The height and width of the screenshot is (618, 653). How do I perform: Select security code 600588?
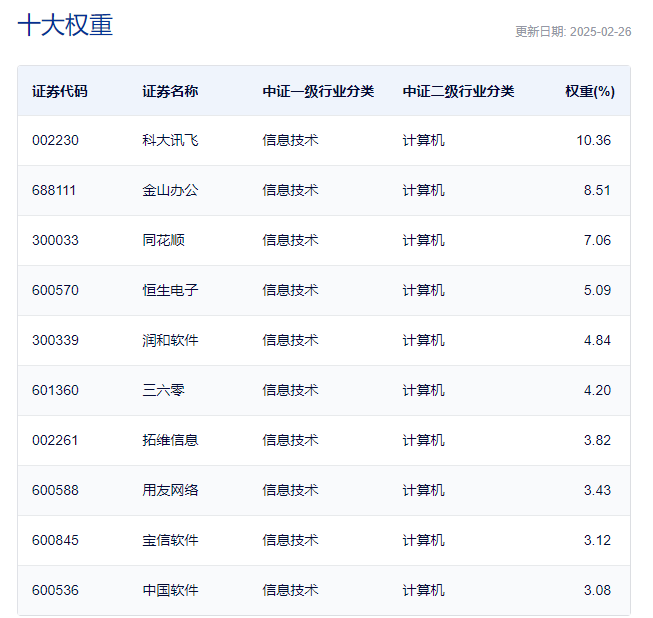(55, 490)
